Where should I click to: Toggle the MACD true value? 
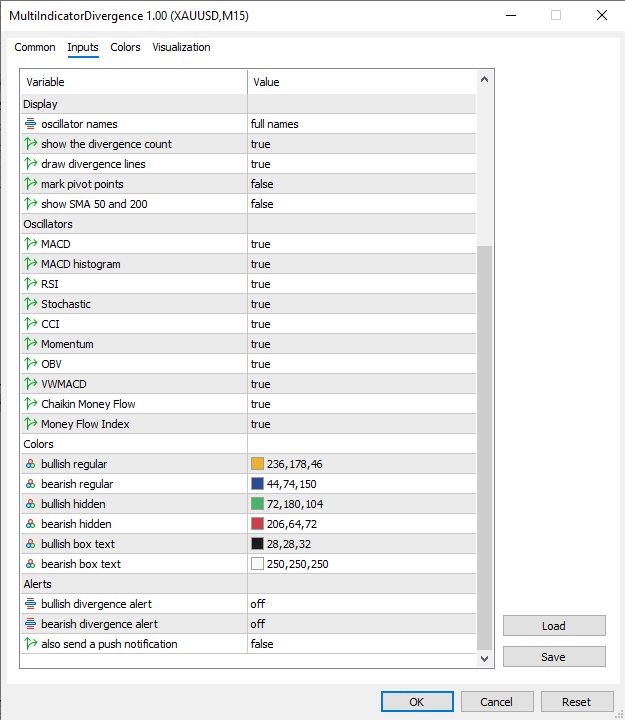[362, 244]
